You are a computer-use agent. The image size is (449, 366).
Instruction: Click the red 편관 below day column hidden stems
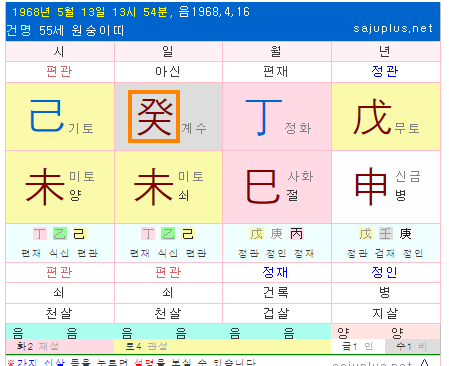[168, 272]
